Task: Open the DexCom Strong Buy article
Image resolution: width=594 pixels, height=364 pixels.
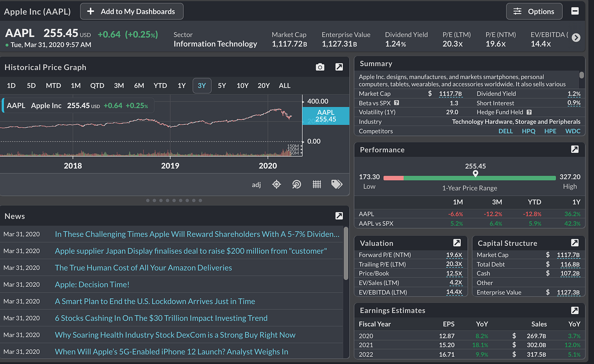Action: (175, 335)
